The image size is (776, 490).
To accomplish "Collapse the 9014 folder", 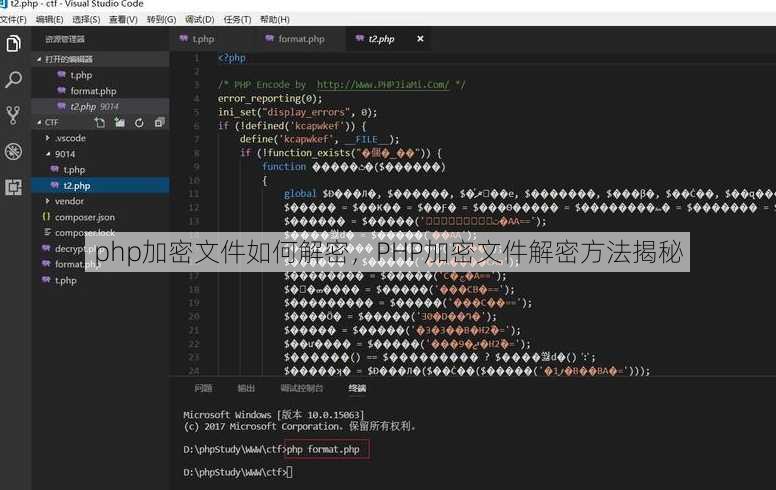I will point(48,154).
